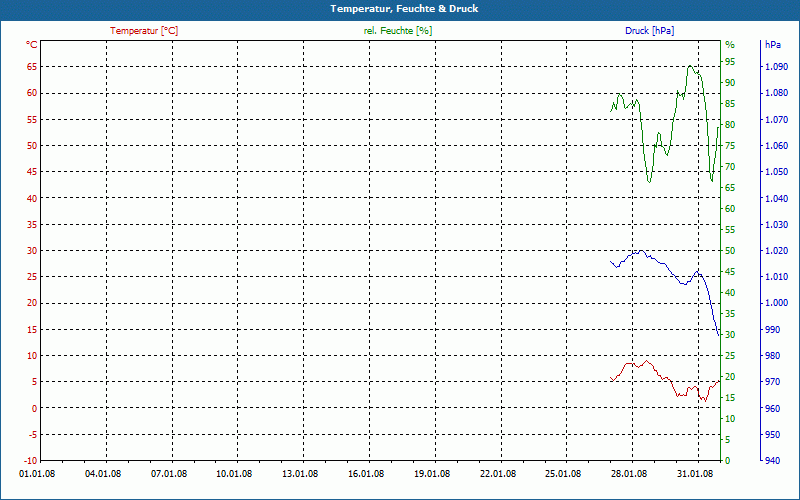Click the green '25' humidity axis value
Image resolution: width=800 pixels, height=500 pixels.
tap(730, 356)
